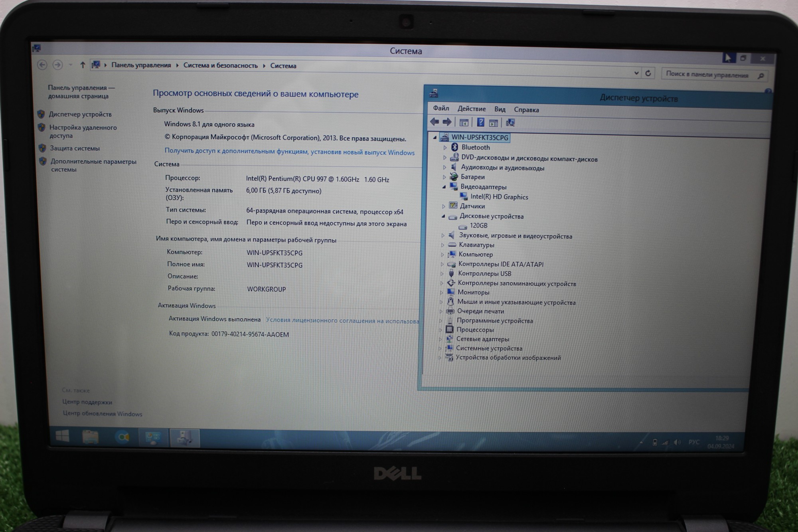Screen dimensions: 798x532
Task: Open the Действие menu
Action: [x=471, y=109]
